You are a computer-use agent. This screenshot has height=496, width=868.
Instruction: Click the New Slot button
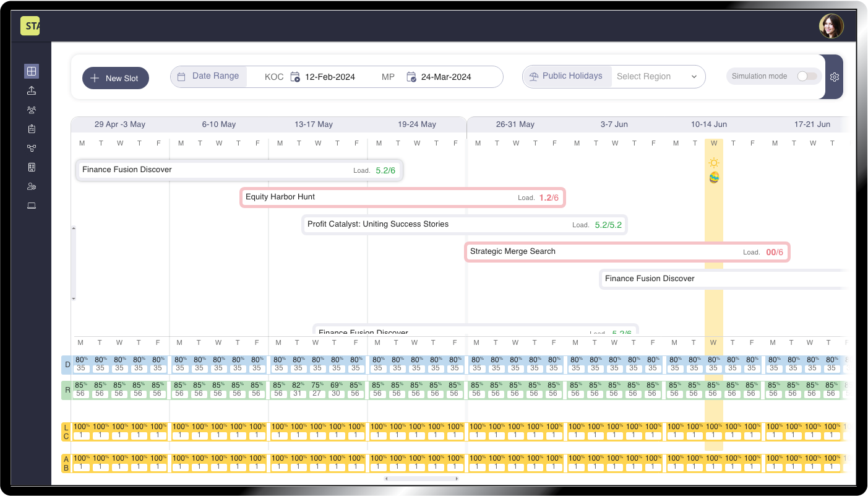click(x=116, y=78)
